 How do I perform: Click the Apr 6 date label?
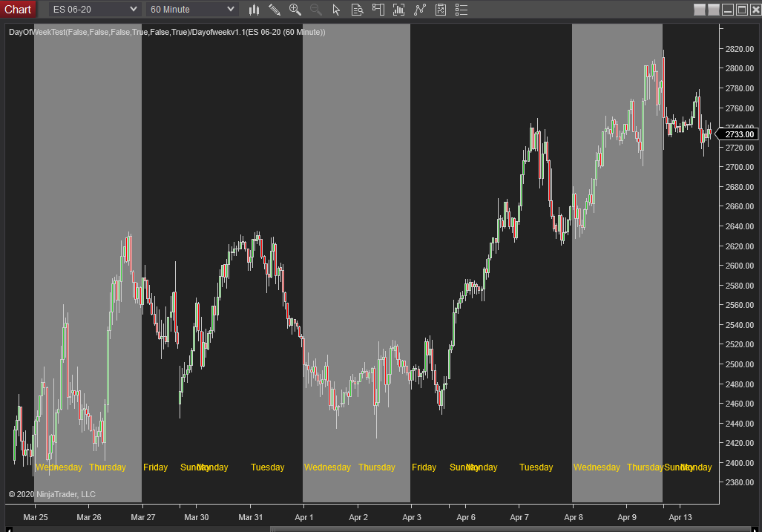(x=465, y=517)
